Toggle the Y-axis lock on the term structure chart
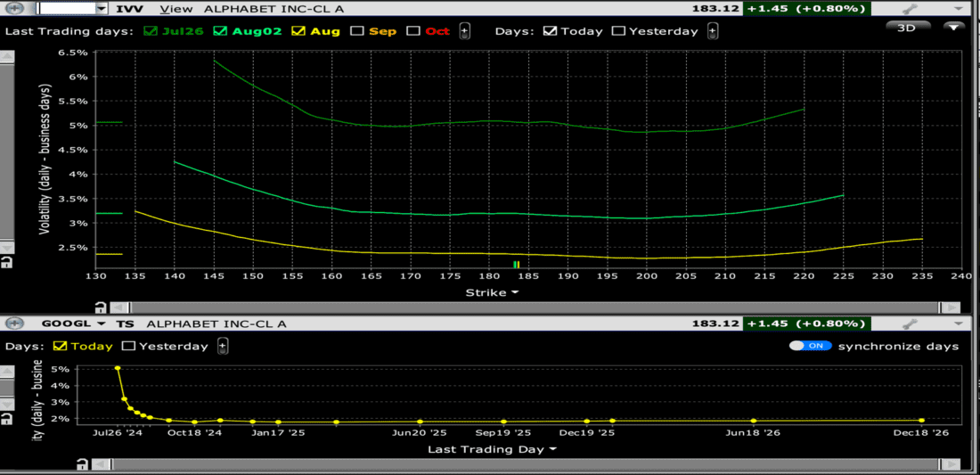This screenshot has height=475, width=980. [7, 419]
